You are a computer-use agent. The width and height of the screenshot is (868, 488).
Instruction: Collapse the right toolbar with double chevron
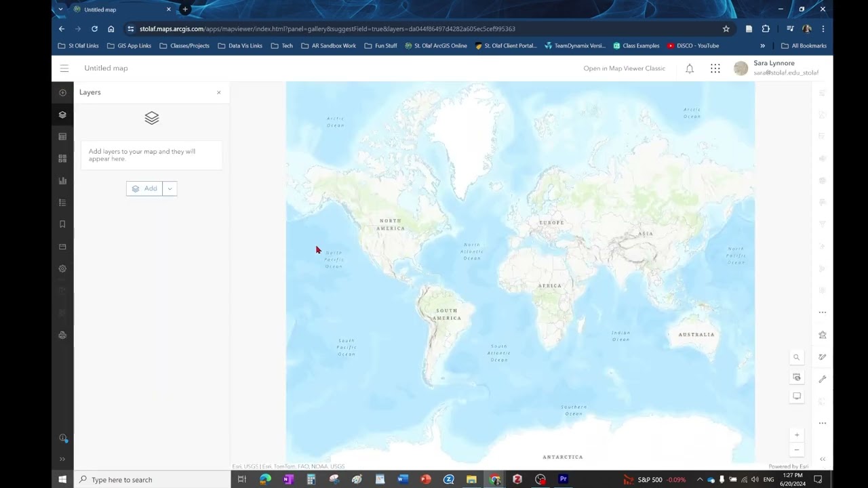(x=823, y=459)
